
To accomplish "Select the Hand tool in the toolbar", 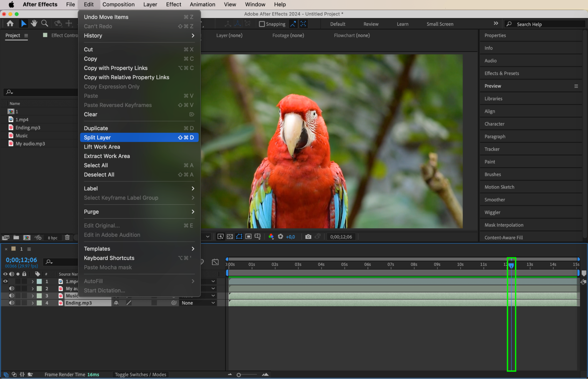I will [34, 24].
